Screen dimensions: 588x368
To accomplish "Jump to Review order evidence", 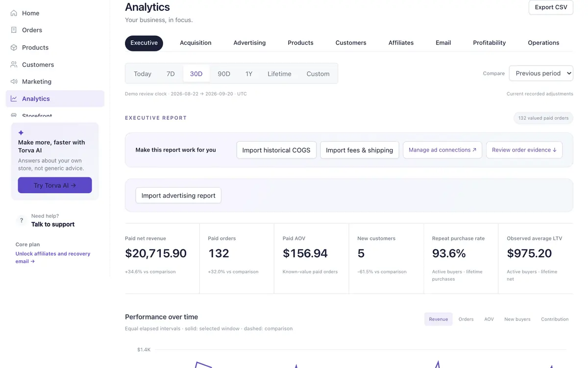I will [524, 150].
